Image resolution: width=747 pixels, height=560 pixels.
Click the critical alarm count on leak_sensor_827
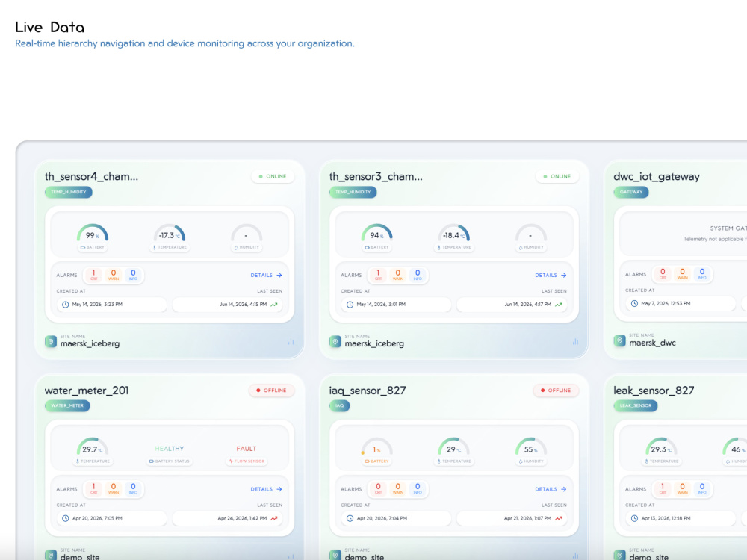[663, 489]
